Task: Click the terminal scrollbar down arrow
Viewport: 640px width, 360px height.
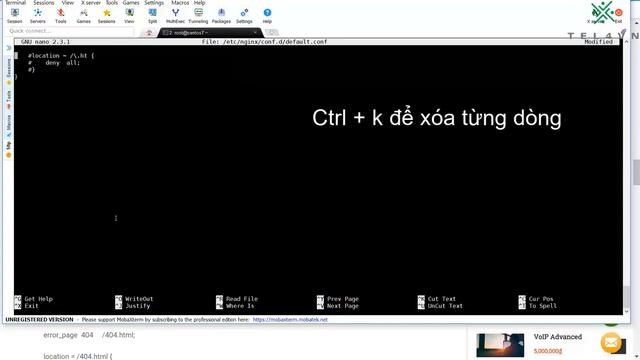Action: coord(627,311)
